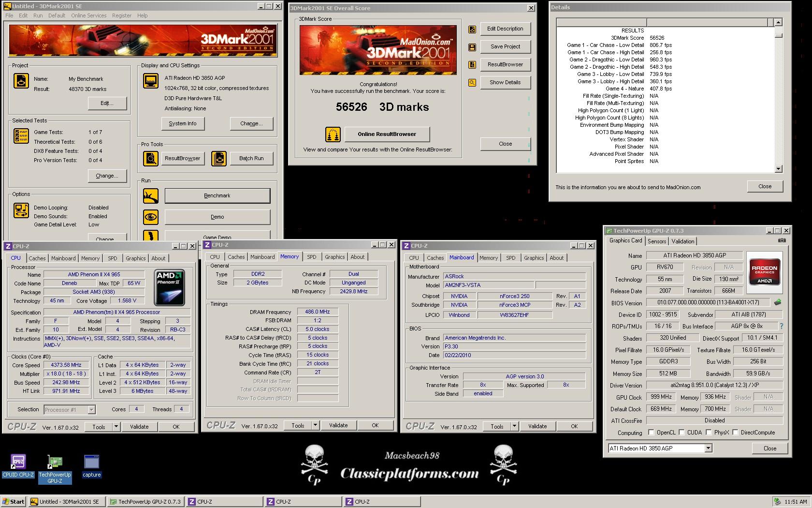Click the GPU Name field in GPU-Z

(x=694, y=255)
